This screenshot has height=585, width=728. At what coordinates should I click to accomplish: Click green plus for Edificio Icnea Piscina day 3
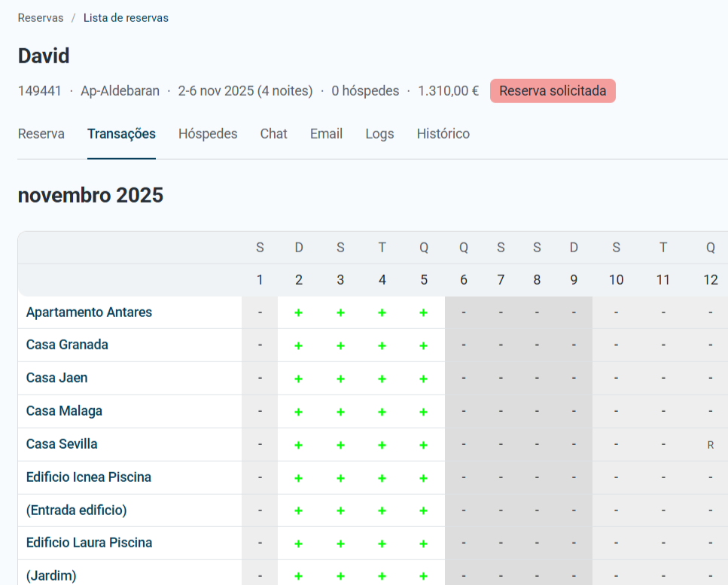(340, 478)
